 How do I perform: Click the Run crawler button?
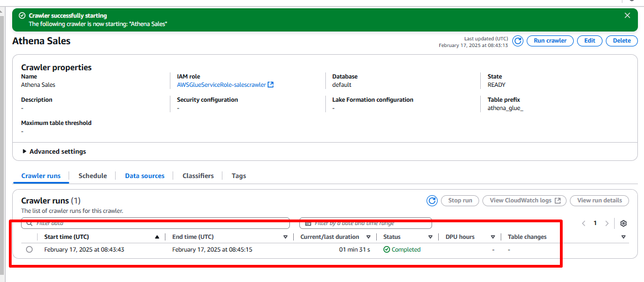[549, 41]
